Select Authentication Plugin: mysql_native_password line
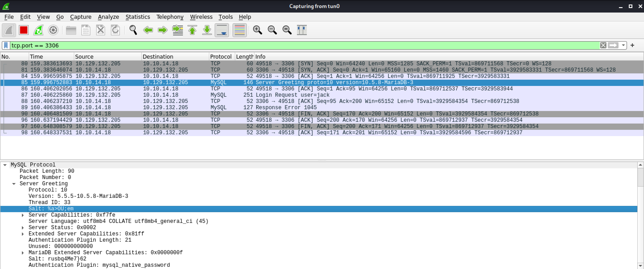Image resolution: width=644 pixels, height=269 pixels. tap(319, 265)
